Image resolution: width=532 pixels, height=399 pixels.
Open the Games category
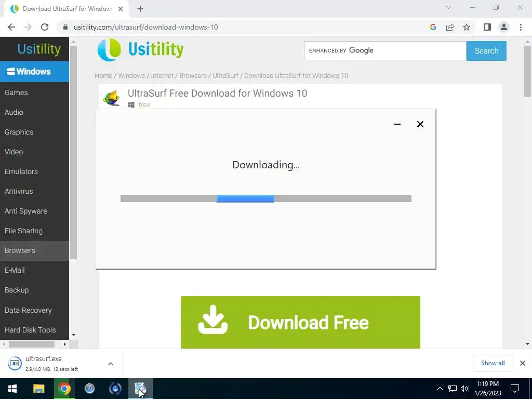34,92
